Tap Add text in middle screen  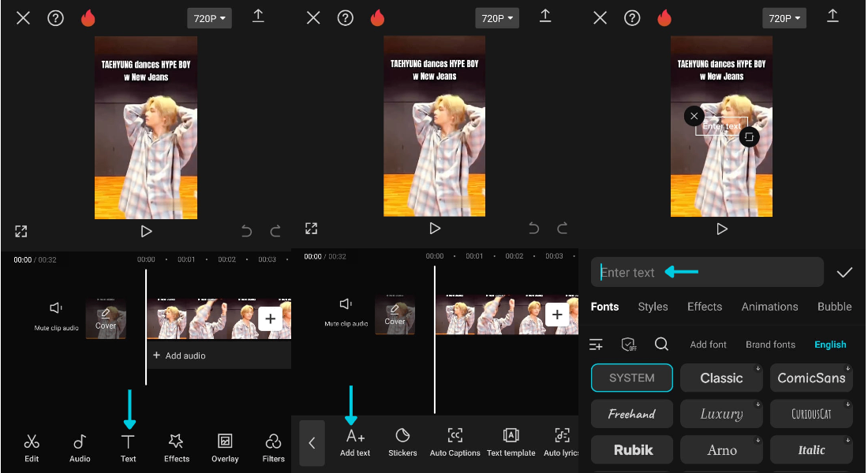[x=355, y=443]
